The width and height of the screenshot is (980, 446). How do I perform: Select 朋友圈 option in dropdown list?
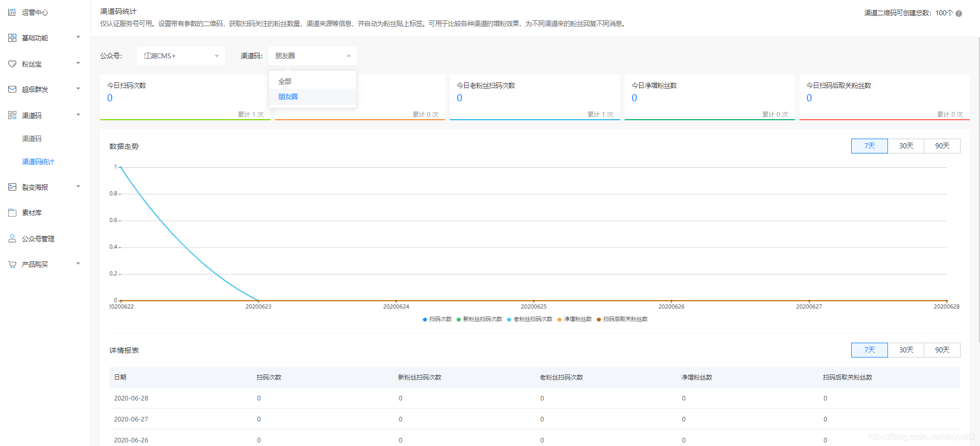tap(312, 97)
